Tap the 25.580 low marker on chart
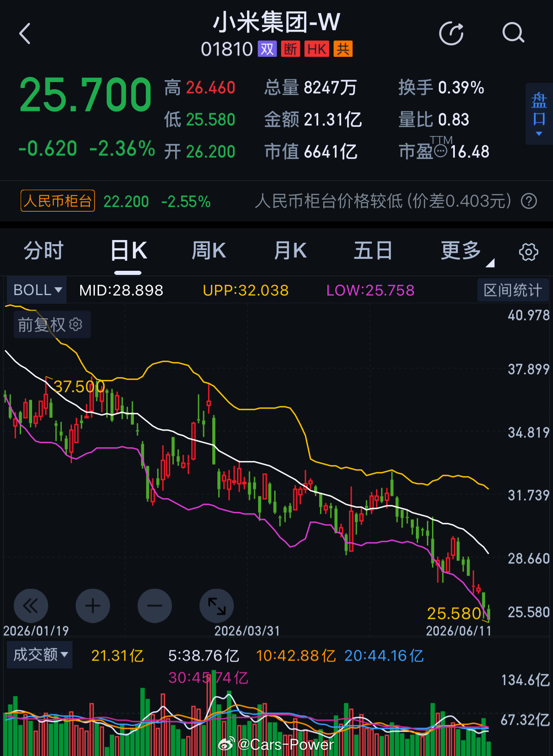This screenshot has height=756, width=553. click(454, 614)
